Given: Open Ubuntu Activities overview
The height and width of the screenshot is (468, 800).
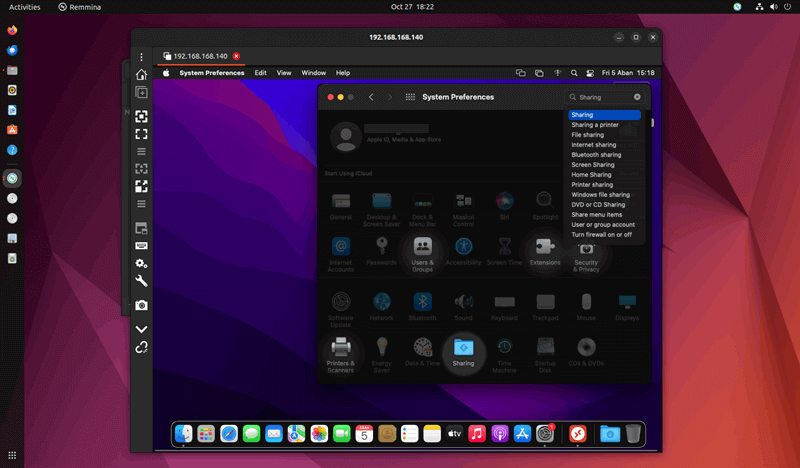Looking at the screenshot, I should 25,7.
